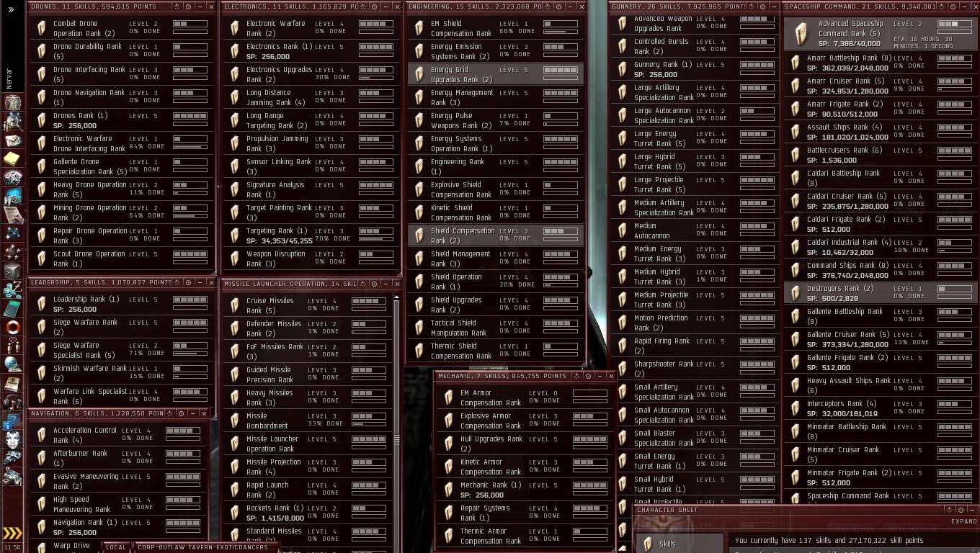Click the 11:56 clock in the sidebar

click(x=12, y=547)
